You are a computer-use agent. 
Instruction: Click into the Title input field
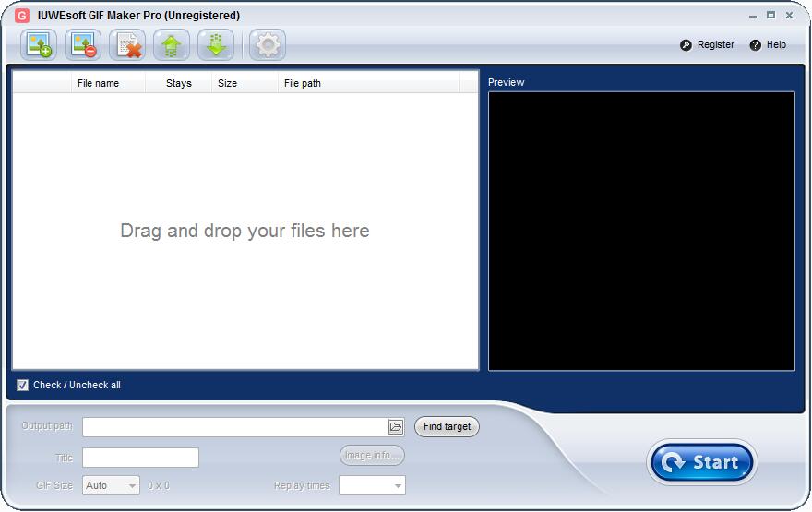140,458
